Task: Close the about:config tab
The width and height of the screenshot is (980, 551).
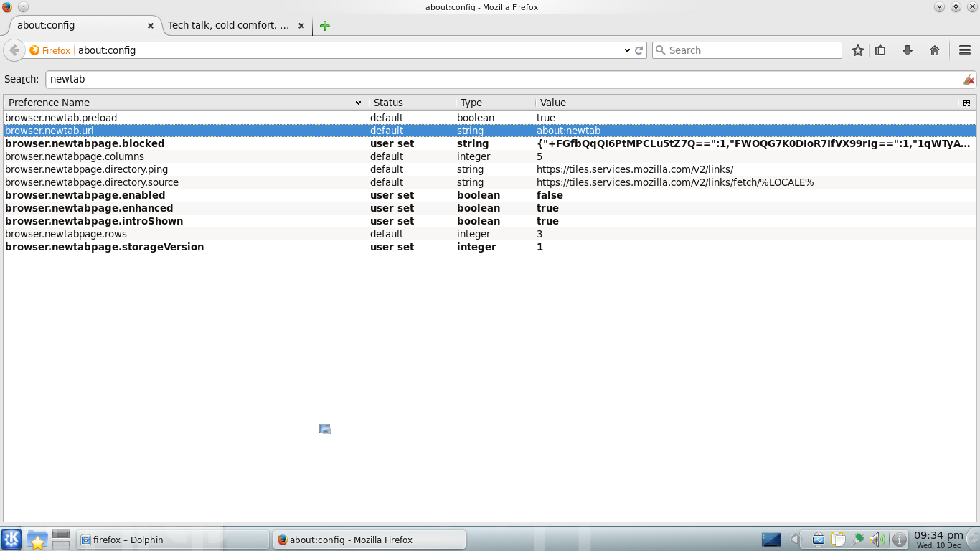Action: [x=151, y=26]
